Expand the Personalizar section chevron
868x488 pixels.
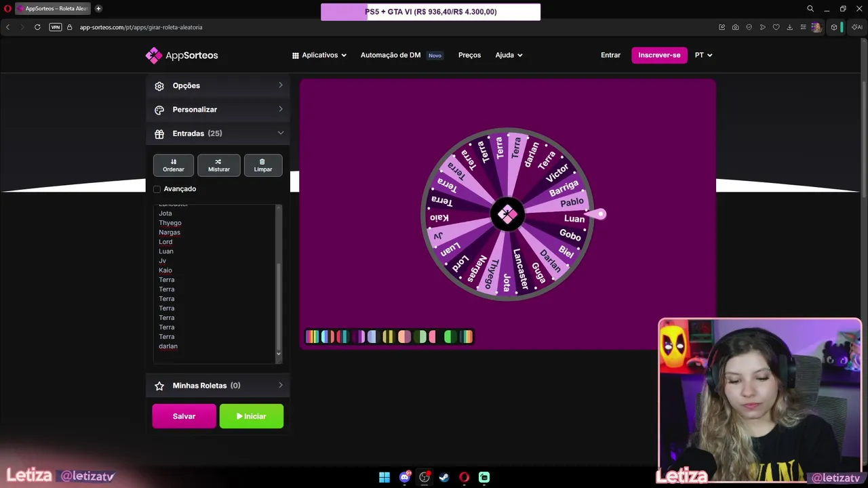point(281,109)
